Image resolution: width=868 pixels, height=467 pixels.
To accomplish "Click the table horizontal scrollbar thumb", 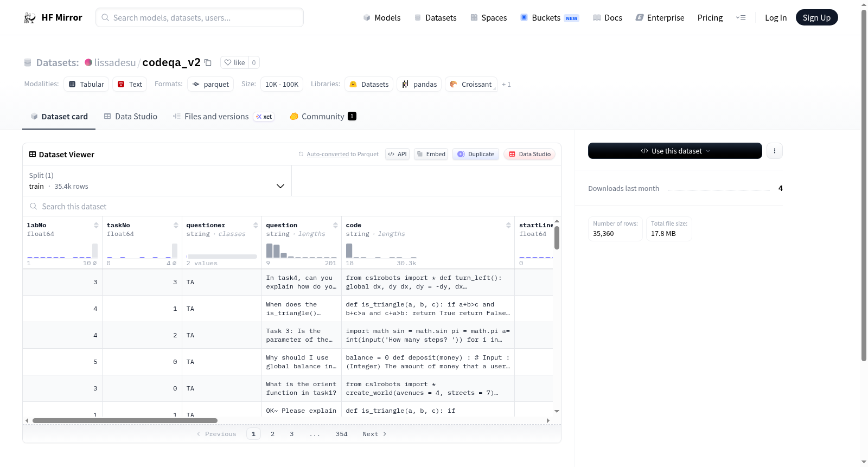I will tap(125, 420).
